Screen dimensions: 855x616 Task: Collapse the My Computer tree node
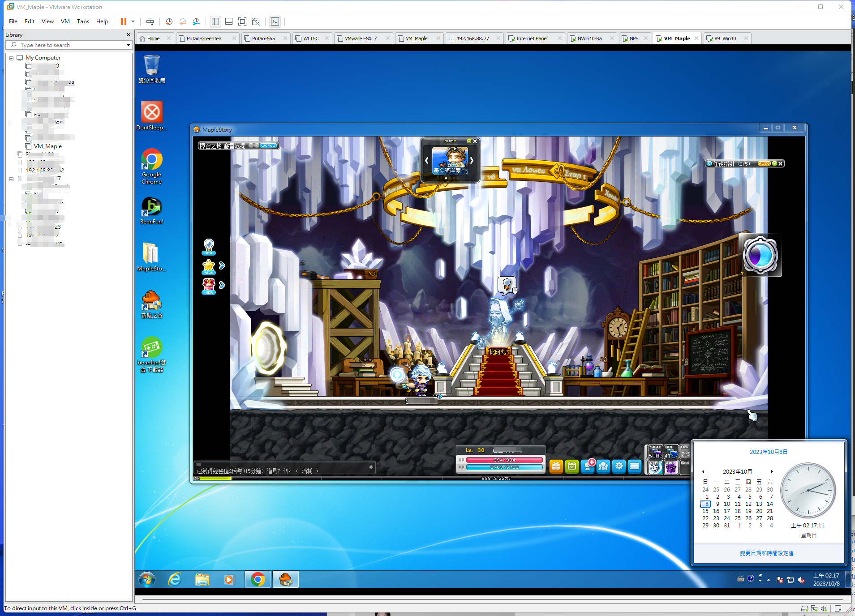12,58
